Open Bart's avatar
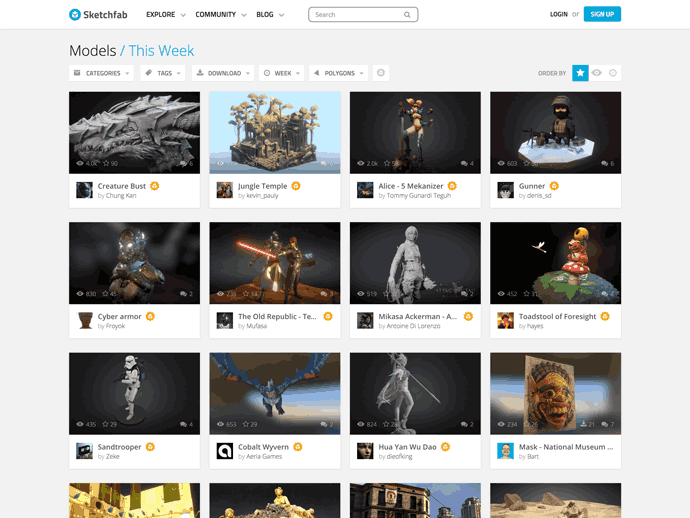Image resolution: width=690 pixels, height=518 pixels. coord(506,451)
